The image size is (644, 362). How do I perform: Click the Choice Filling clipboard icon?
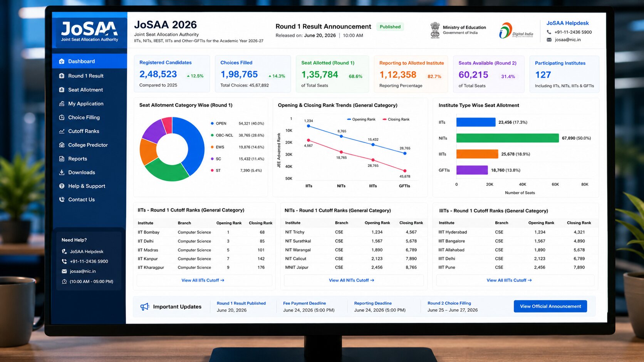click(62, 117)
